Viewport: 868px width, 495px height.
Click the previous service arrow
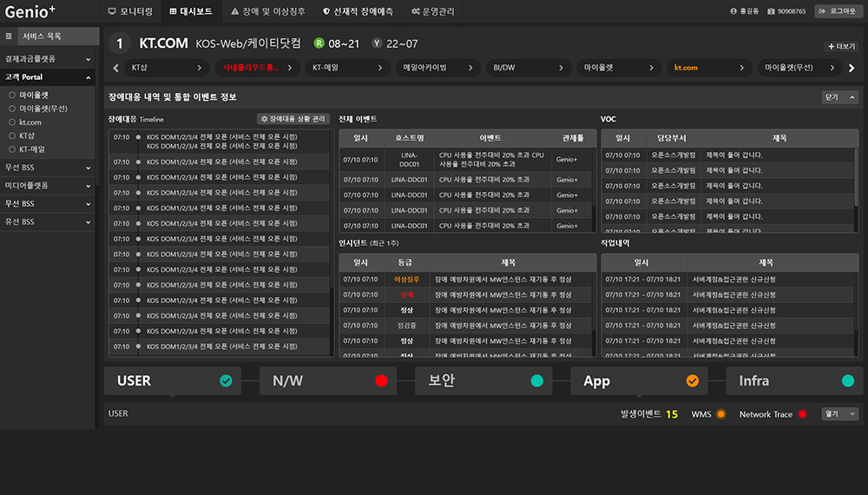[x=115, y=68]
